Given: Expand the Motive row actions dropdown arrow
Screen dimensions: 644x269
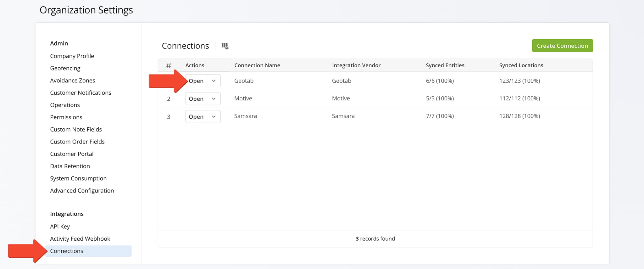Looking at the screenshot, I should [214, 99].
